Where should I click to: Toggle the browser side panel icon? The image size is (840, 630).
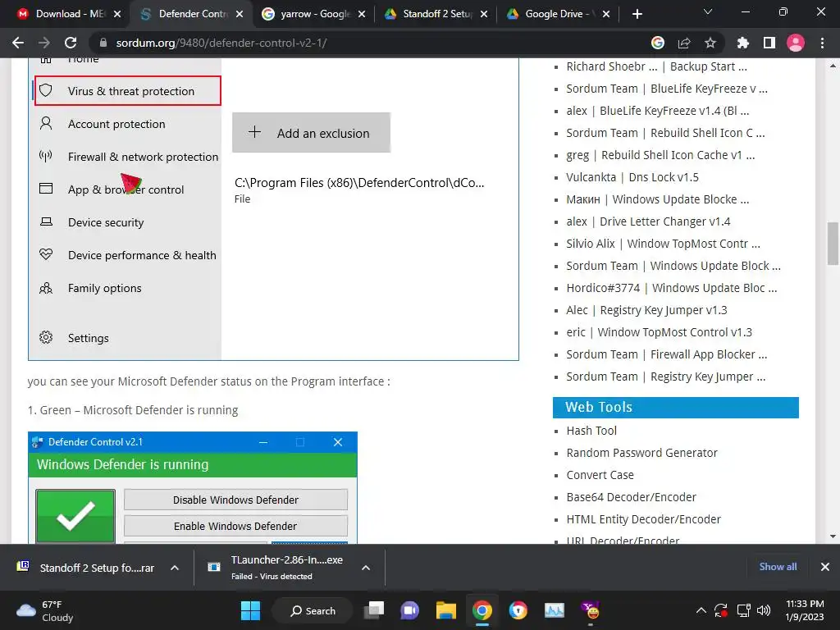(769, 43)
